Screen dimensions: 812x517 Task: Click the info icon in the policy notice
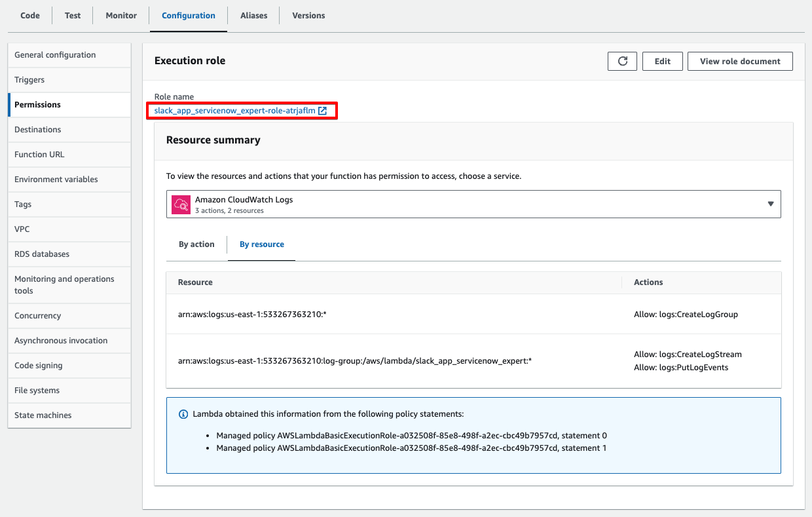(183, 414)
